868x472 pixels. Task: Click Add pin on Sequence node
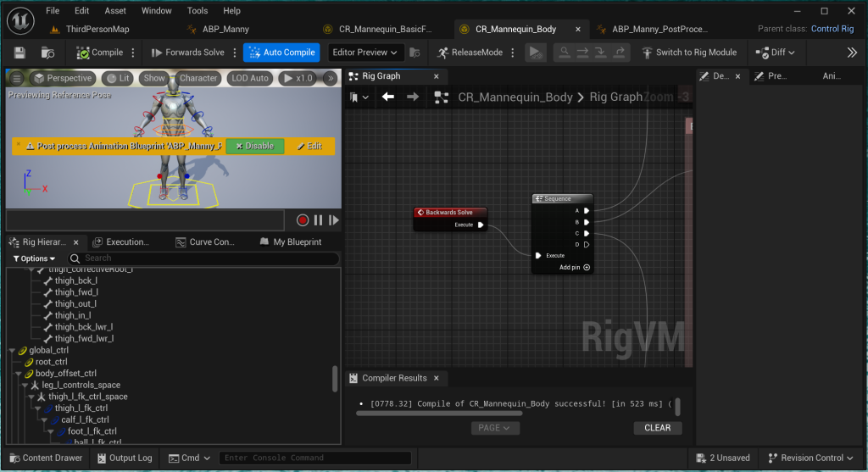point(574,267)
